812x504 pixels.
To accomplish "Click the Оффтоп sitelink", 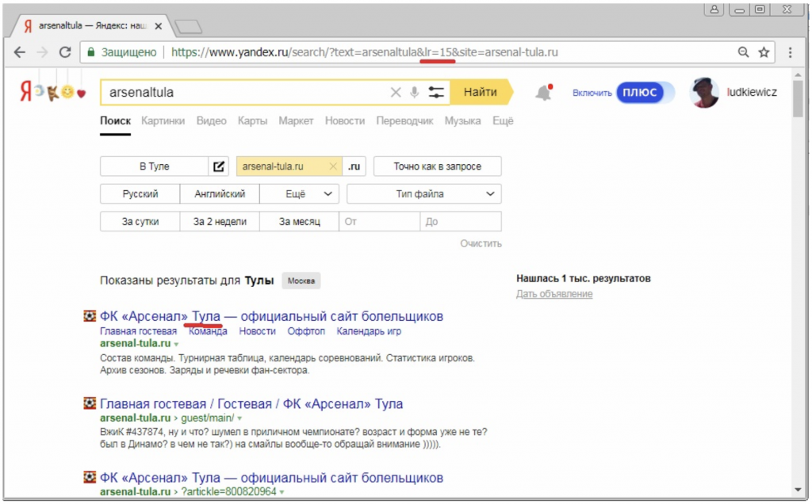I will pos(306,331).
